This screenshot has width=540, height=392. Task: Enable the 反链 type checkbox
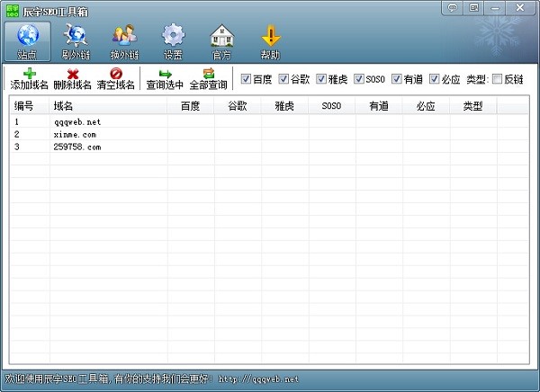coord(497,79)
